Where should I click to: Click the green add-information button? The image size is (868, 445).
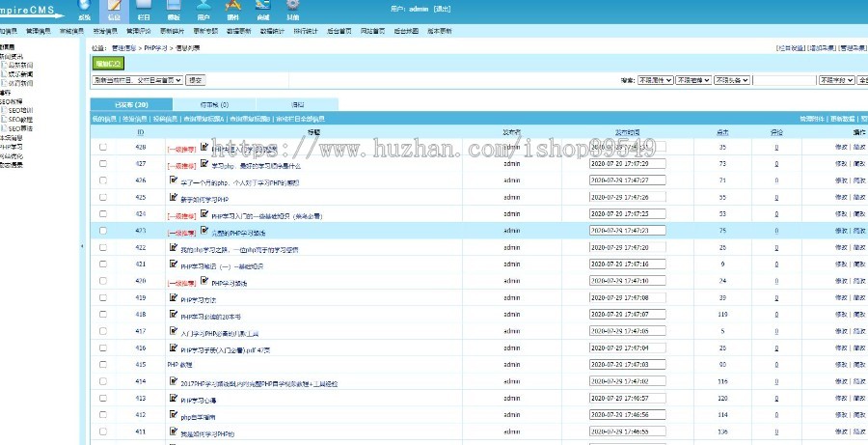pos(108,64)
